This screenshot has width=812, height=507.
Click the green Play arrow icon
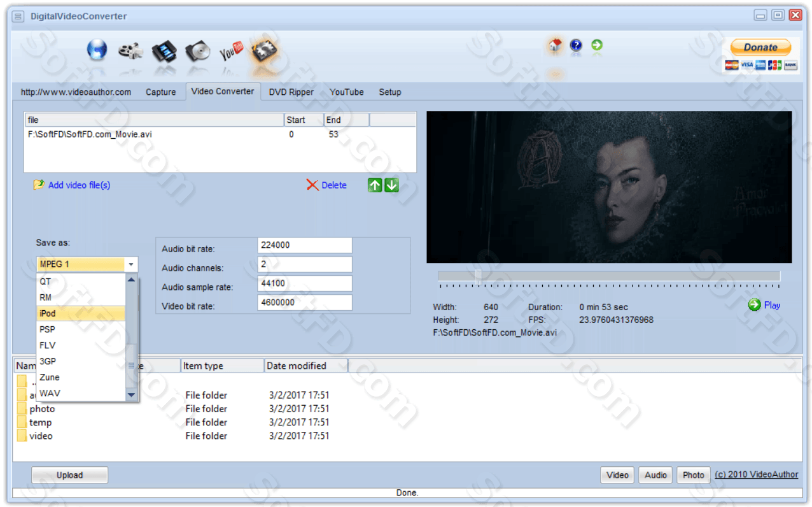pos(754,305)
